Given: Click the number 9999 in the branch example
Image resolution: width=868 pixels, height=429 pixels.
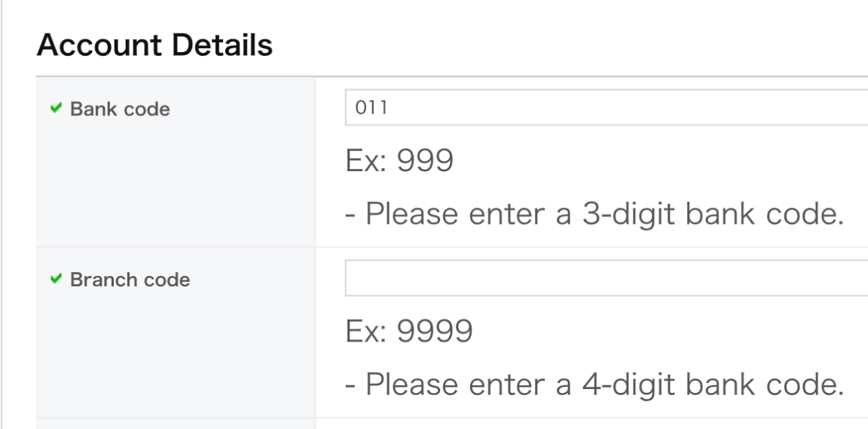Looking at the screenshot, I should click(434, 331).
